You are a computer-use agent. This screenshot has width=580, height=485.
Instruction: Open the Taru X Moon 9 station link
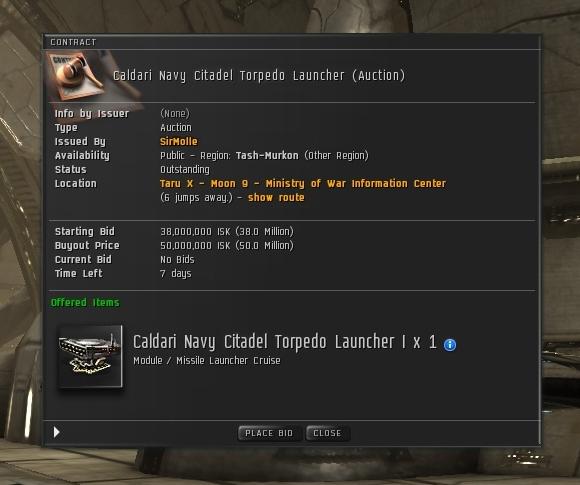click(x=303, y=183)
